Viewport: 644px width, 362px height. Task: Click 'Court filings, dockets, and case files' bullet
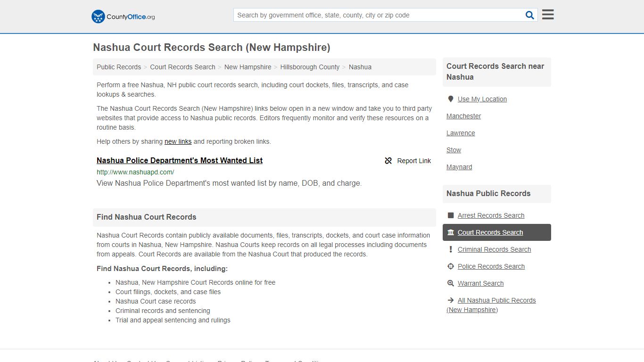[x=168, y=292]
